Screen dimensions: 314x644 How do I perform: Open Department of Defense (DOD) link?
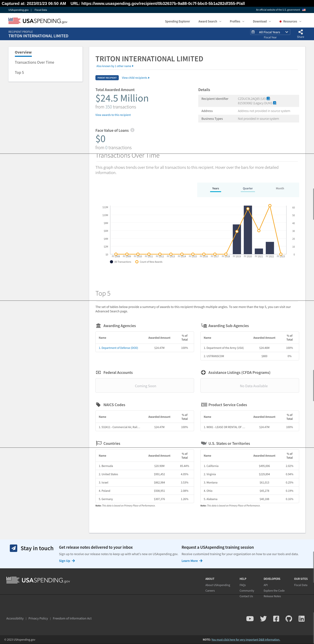click(118, 348)
